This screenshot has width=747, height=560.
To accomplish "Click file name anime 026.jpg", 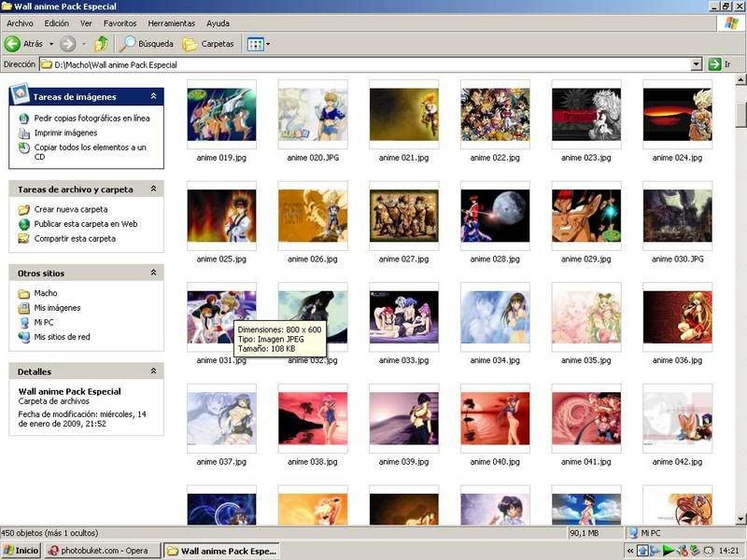I will [x=313, y=259].
